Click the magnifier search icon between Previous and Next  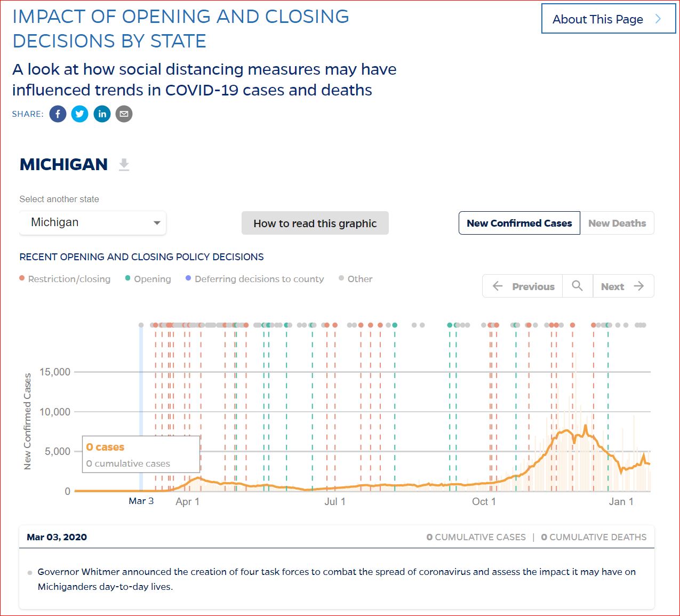click(x=577, y=286)
